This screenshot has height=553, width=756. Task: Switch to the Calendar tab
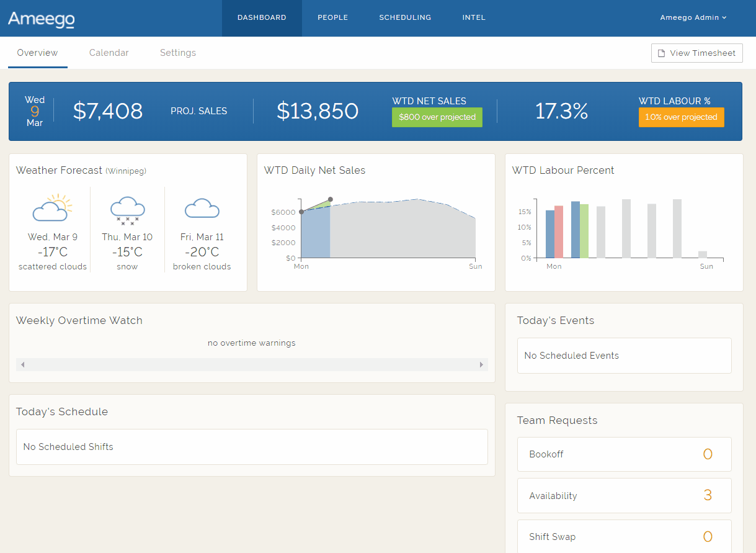tap(109, 53)
